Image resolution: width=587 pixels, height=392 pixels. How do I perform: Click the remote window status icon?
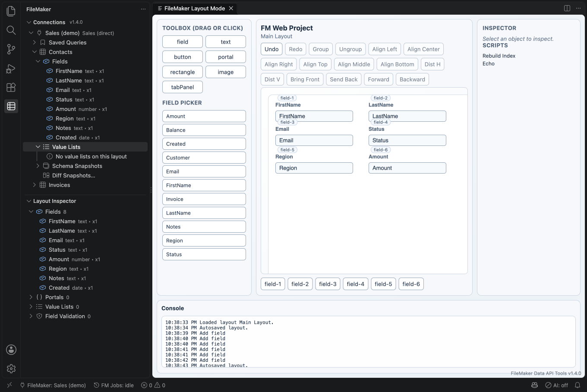point(9,385)
